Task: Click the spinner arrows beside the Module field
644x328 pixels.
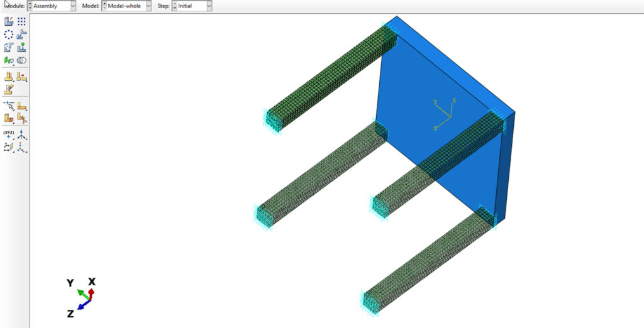Action: coord(30,6)
